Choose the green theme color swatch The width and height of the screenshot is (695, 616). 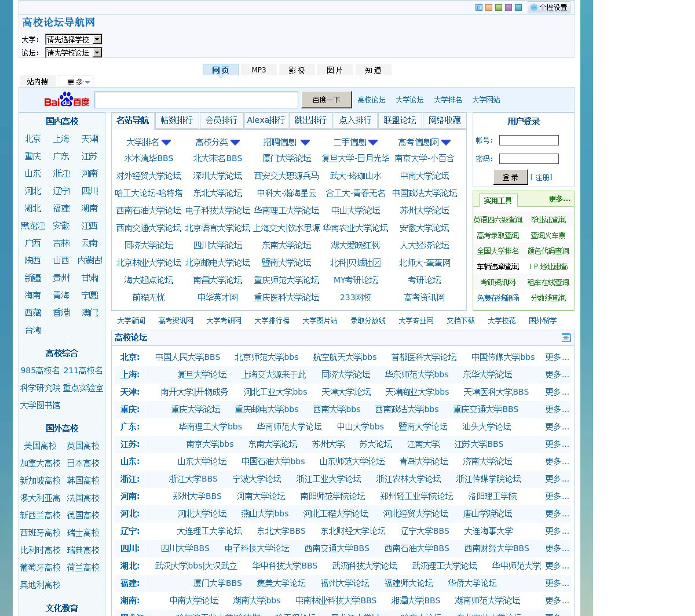point(499,8)
